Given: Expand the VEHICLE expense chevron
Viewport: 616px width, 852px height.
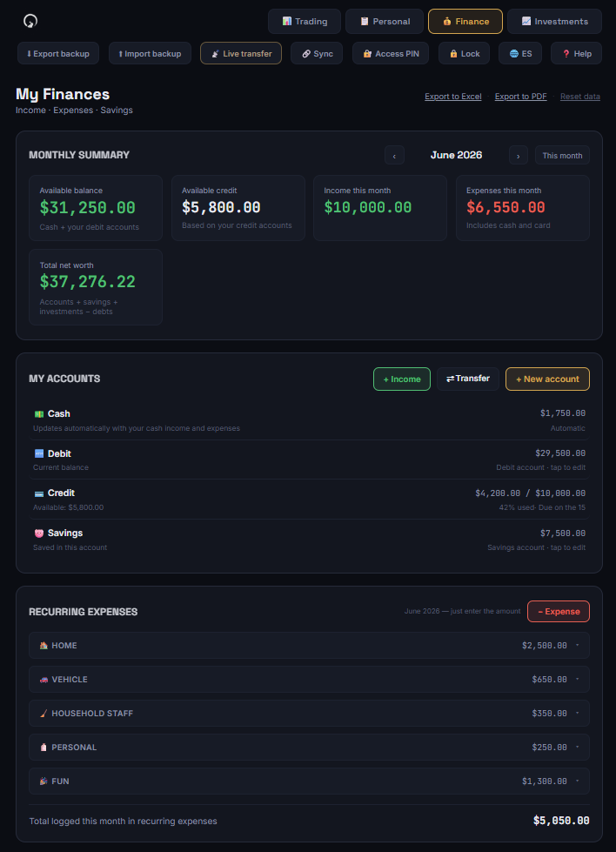Looking at the screenshot, I should (x=577, y=679).
